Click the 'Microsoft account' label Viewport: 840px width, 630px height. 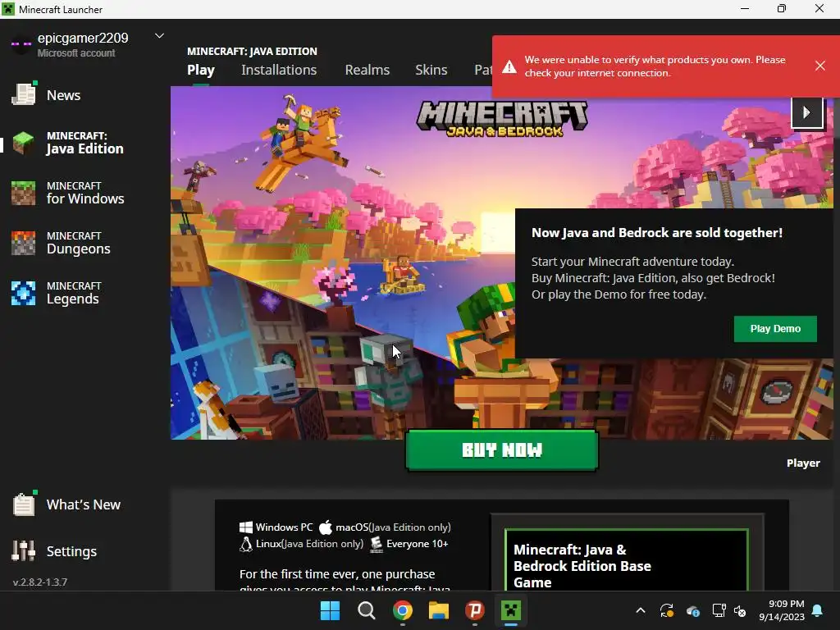click(x=76, y=53)
